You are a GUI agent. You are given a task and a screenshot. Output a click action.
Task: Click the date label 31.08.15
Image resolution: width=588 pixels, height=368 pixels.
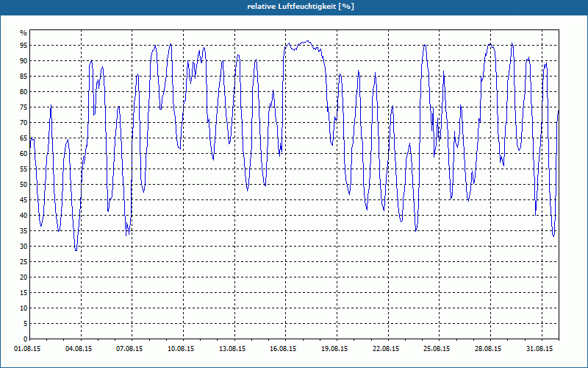[x=539, y=349]
